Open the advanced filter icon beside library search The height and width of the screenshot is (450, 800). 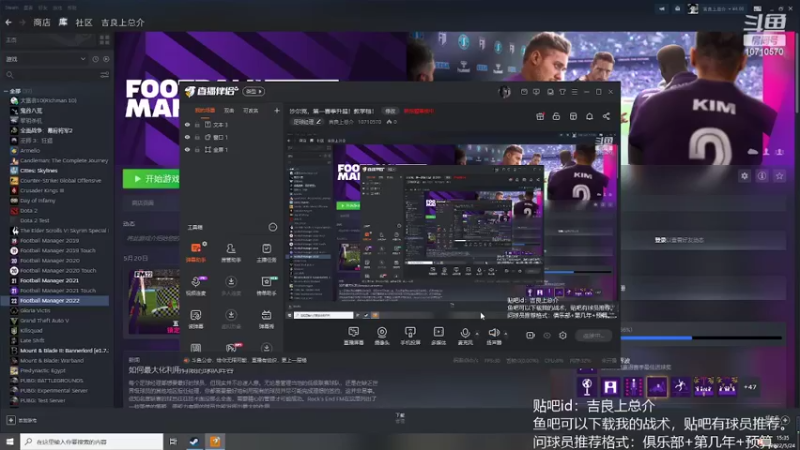105,75
